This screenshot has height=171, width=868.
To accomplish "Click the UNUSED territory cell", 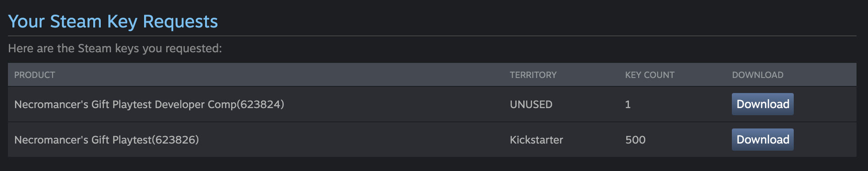I will point(531,105).
